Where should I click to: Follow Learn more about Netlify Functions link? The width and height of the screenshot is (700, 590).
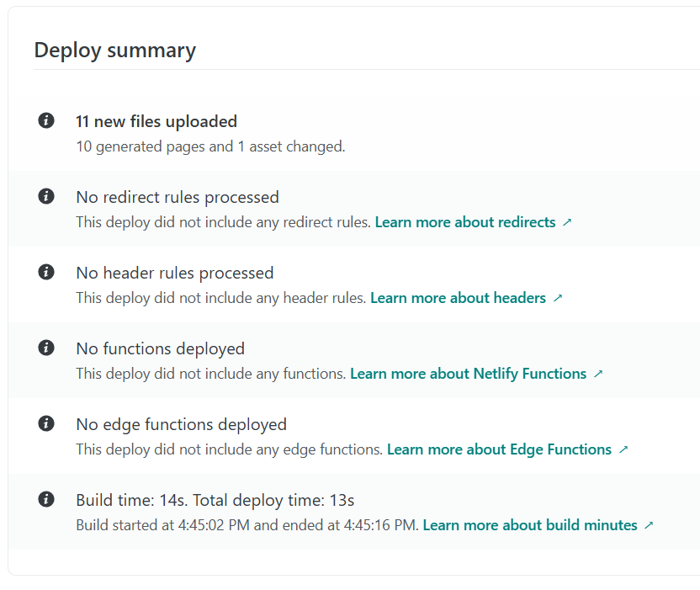pos(468,374)
